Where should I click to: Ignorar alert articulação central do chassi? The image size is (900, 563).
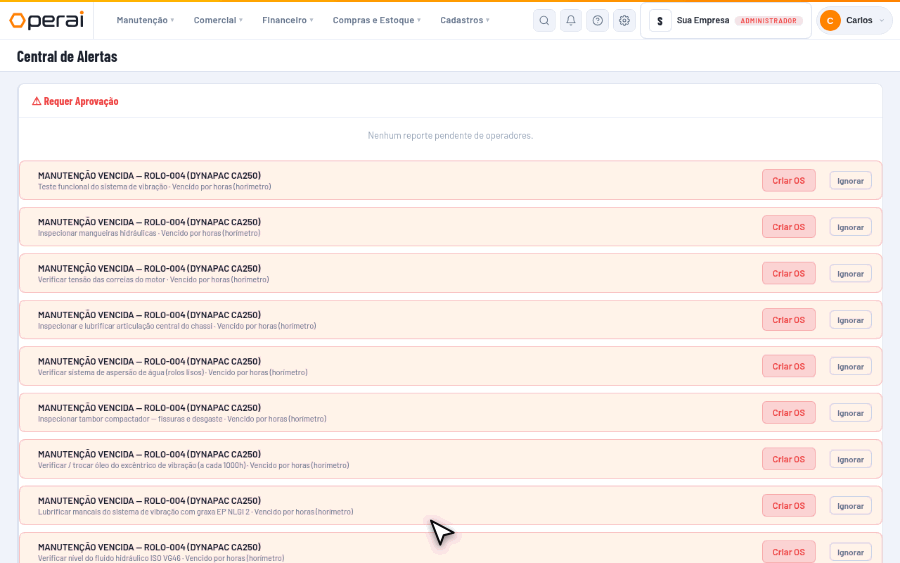[x=851, y=320]
